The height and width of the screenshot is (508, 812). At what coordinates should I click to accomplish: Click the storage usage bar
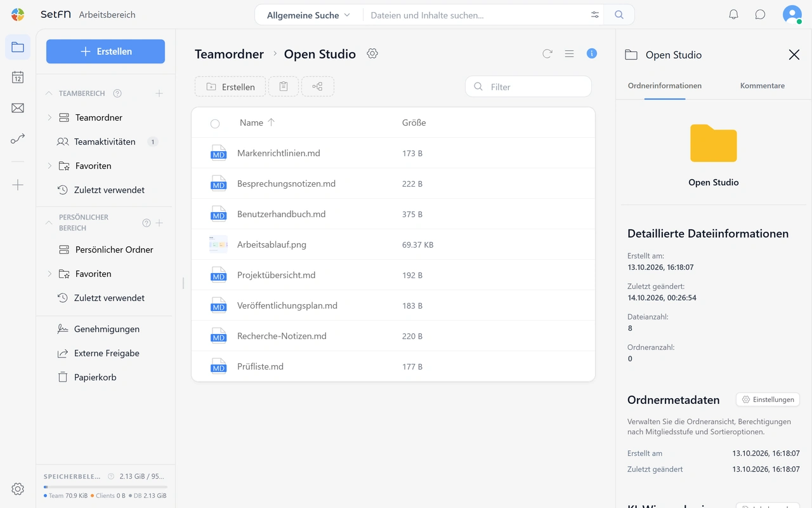click(105, 487)
